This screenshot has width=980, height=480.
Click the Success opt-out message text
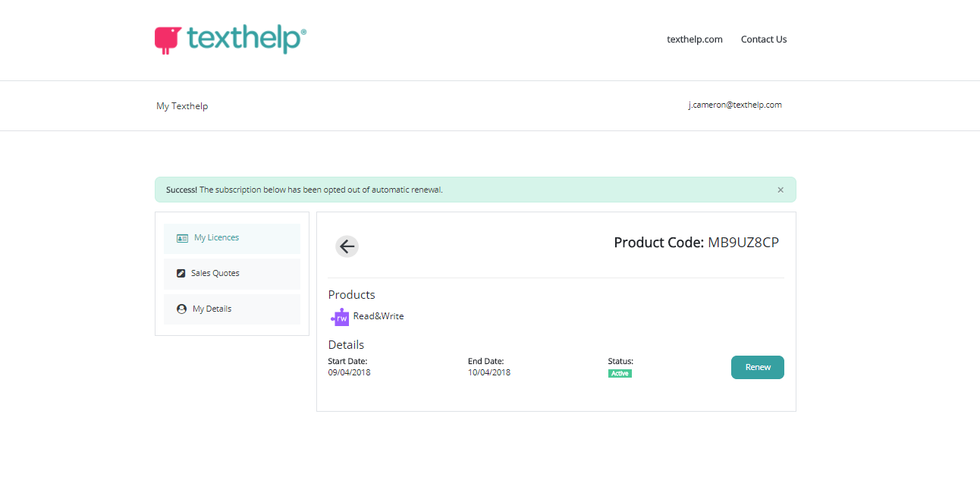(x=304, y=190)
